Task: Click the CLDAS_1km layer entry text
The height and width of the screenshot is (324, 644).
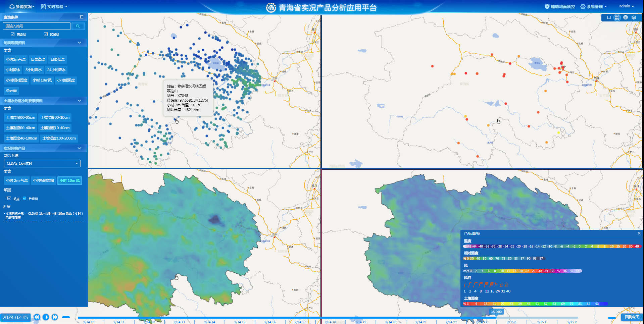Action: (44, 215)
